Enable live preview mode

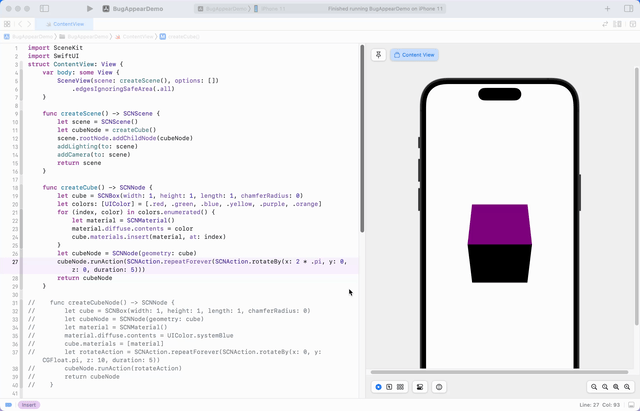click(378, 387)
